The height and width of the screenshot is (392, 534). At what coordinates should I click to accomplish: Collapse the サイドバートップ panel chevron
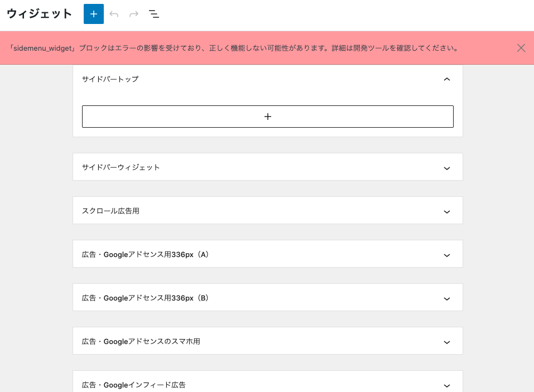tap(447, 79)
